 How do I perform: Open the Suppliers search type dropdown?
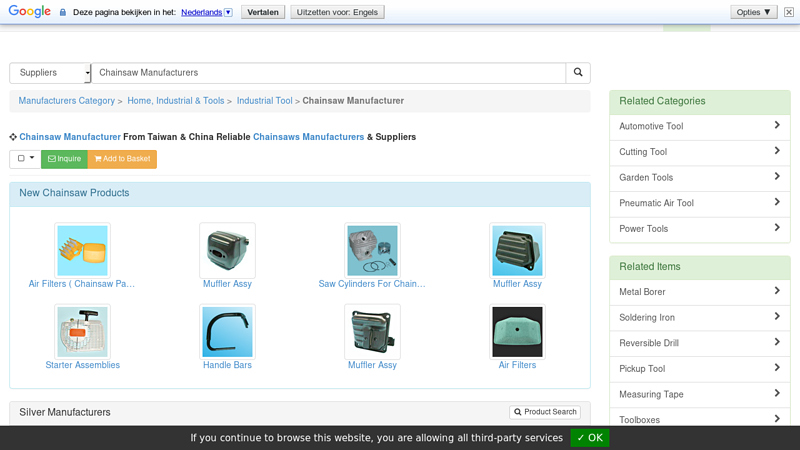(50, 72)
